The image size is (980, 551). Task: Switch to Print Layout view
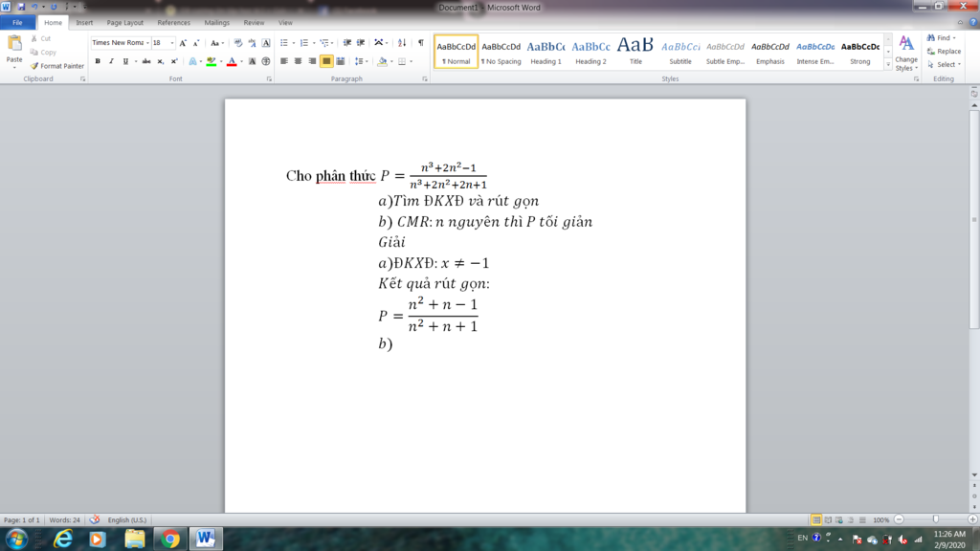[816, 519]
